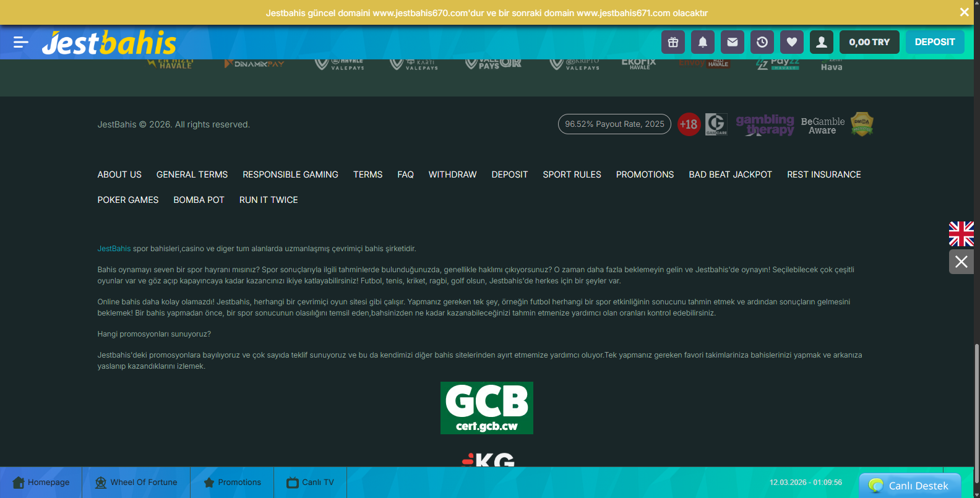Open the user profile icon
The height and width of the screenshot is (498, 980).
[x=822, y=42]
